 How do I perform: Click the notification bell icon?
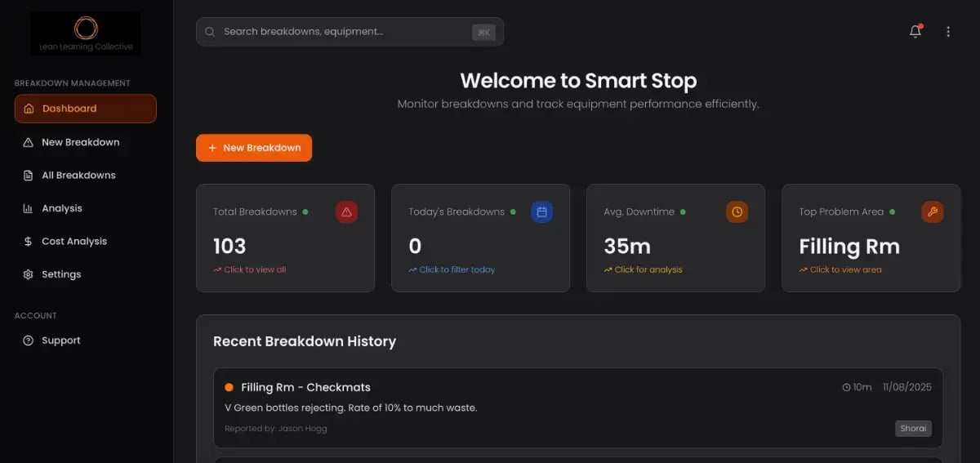click(915, 32)
